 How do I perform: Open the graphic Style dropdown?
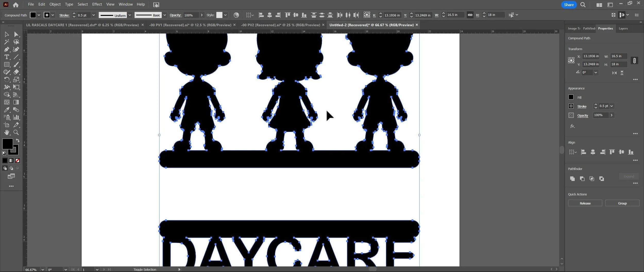tap(225, 15)
